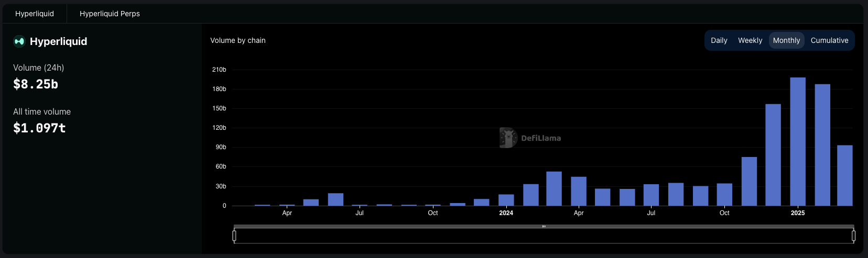Click the 2024 x-axis label

pos(506,213)
